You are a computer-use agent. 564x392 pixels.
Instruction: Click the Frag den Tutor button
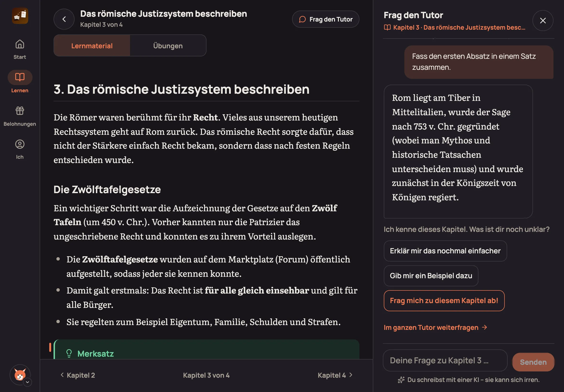325,19
